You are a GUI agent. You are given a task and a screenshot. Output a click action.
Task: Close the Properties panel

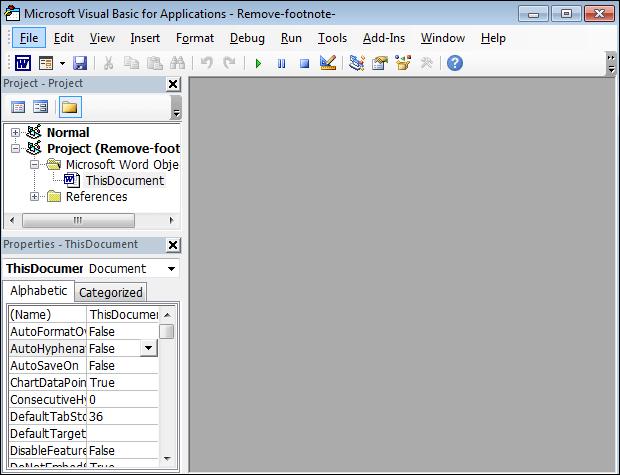173,245
